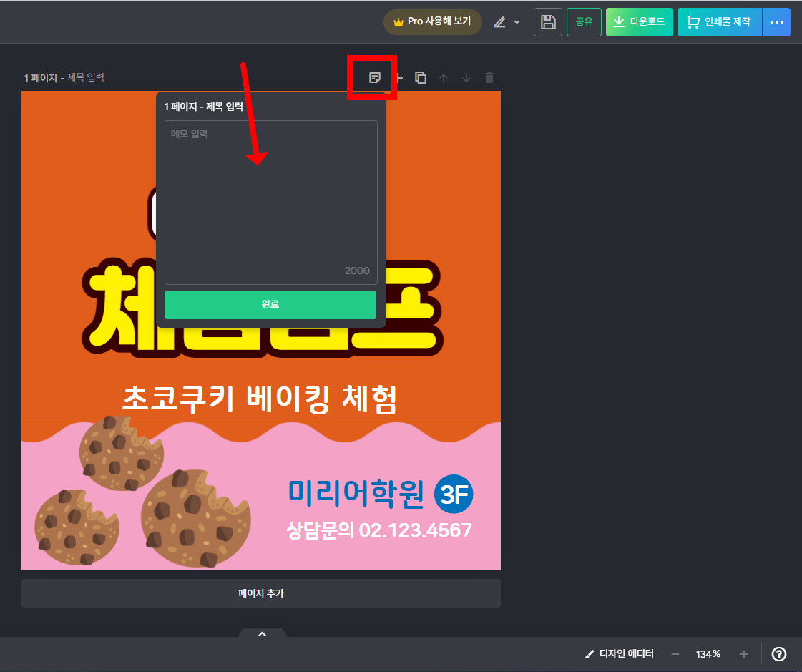Viewport: 802px width, 672px height.
Task: Open more options via the ellipsis icon
Action: (776, 22)
